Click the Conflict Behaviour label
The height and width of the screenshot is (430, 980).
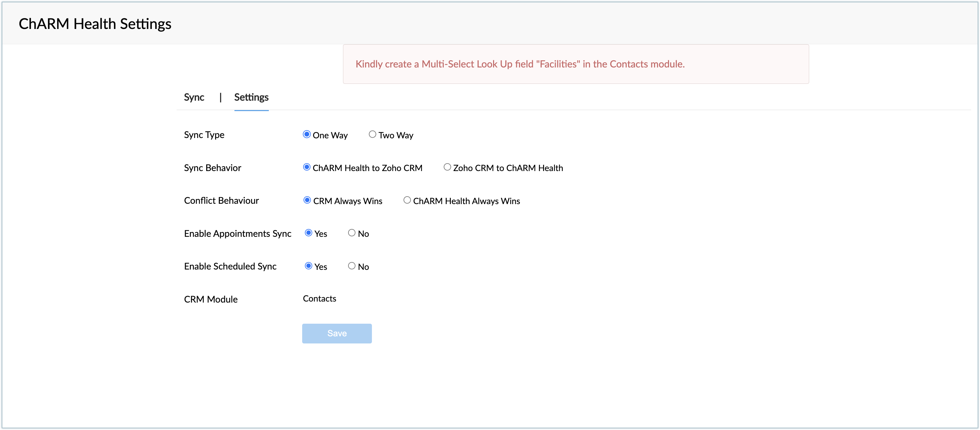coord(221,201)
